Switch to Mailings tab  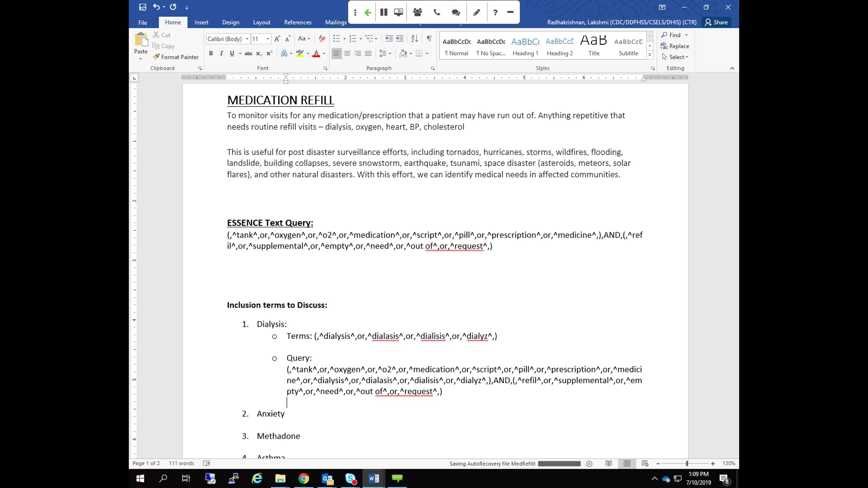(x=335, y=22)
